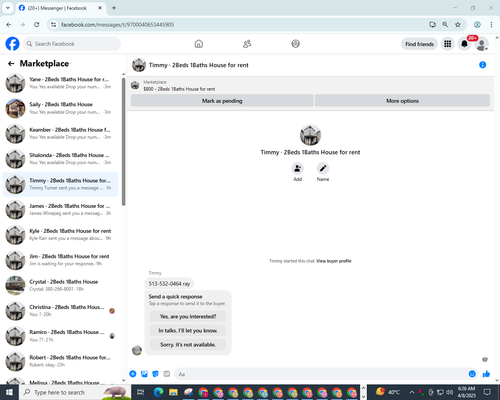Open Chrome zoom magnifier icon
This screenshot has width=500, height=400.
click(x=445, y=24)
